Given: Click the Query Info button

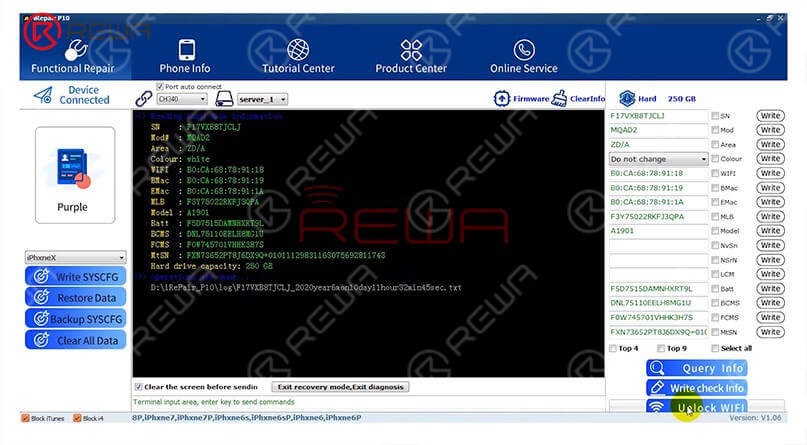Looking at the screenshot, I should point(696,368).
